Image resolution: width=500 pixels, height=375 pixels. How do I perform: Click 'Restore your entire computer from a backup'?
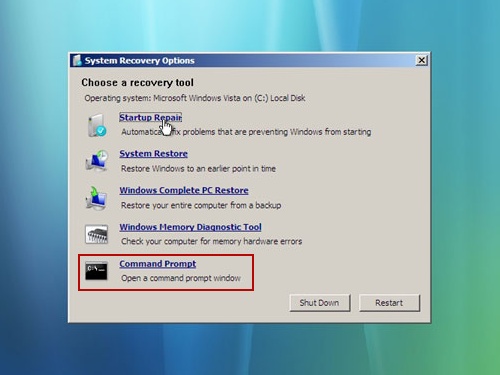[x=201, y=205]
